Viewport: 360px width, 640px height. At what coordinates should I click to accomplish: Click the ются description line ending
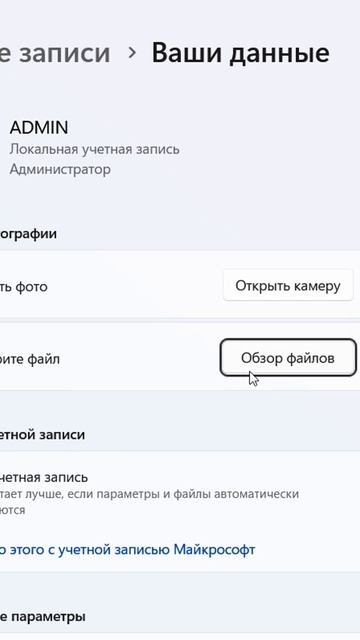point(13,510)
